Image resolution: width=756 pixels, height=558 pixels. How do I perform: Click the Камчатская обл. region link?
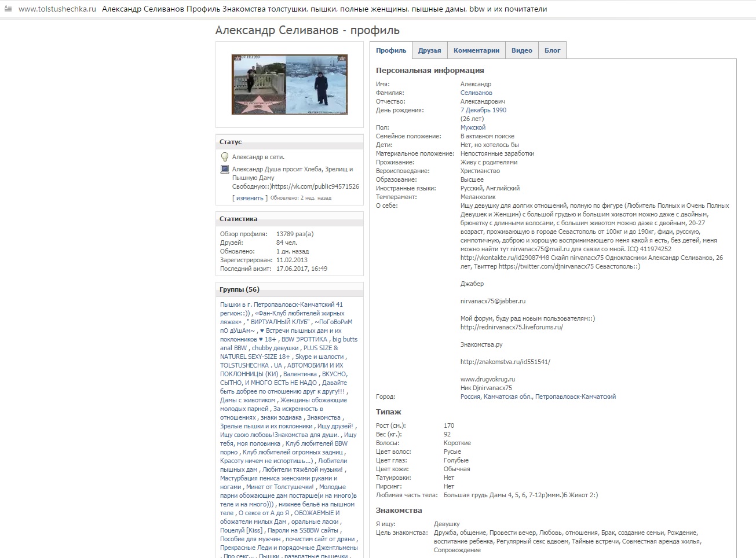pos(507,397)
